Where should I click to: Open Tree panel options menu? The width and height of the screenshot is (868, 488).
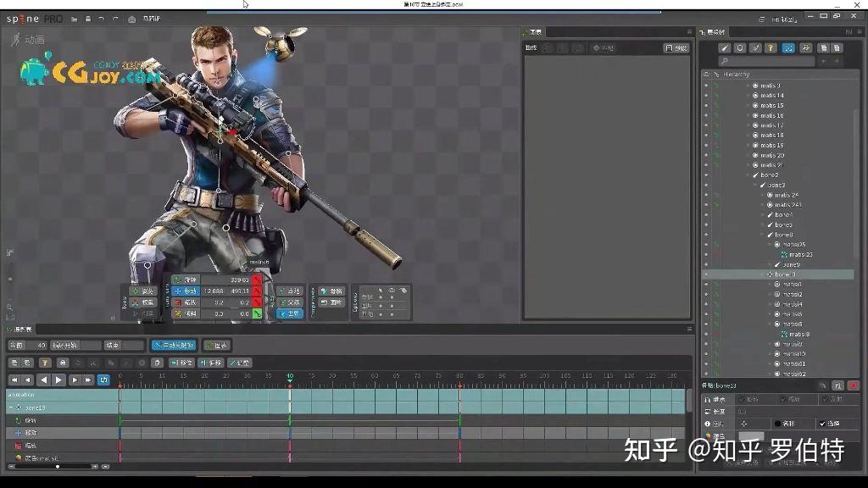860,32
